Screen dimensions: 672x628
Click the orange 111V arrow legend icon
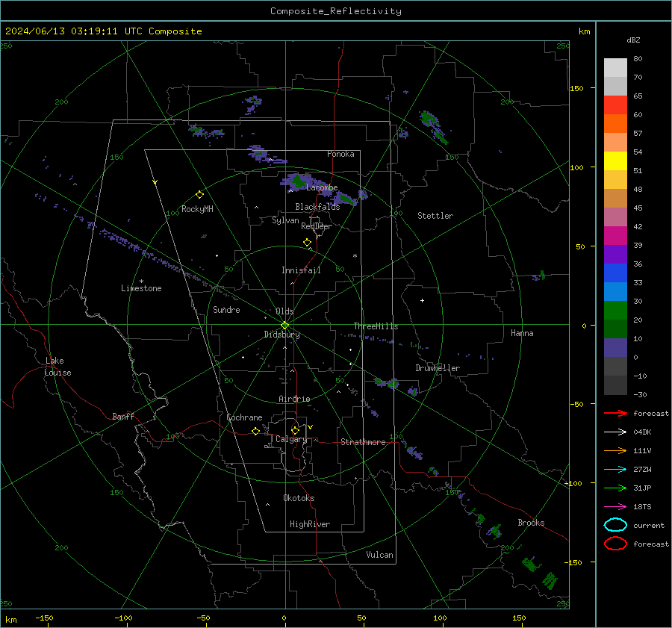615,450
